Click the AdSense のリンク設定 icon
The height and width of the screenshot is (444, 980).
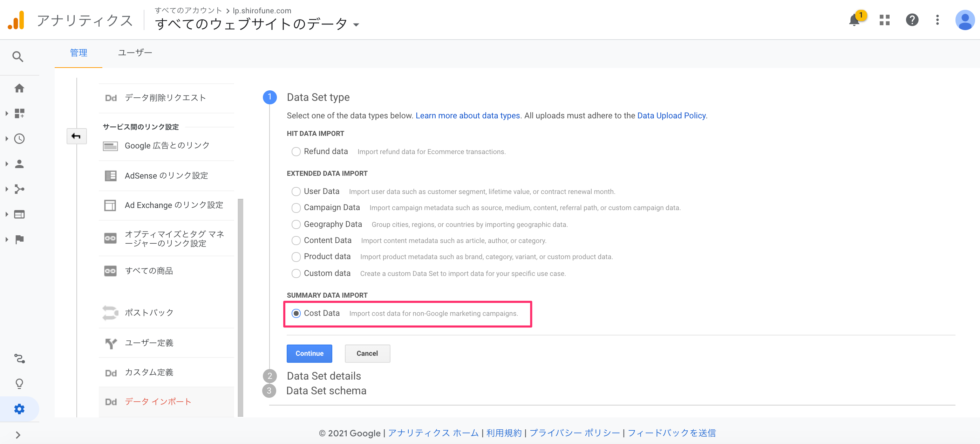point(110,176)
